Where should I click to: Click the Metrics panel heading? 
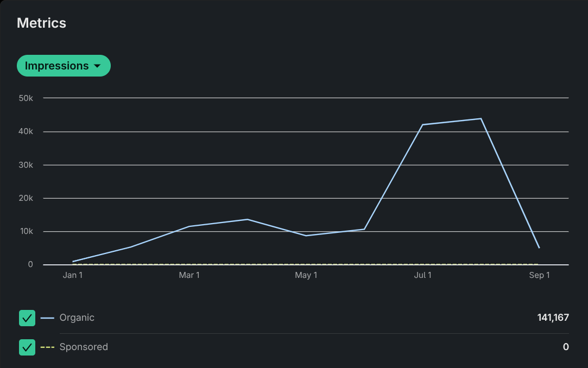click(41, 23)
